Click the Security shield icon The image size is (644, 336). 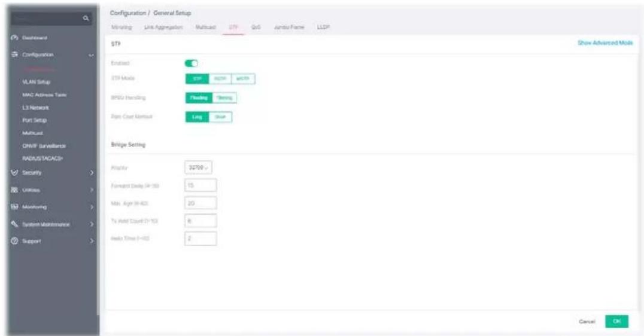pos(15,173)
